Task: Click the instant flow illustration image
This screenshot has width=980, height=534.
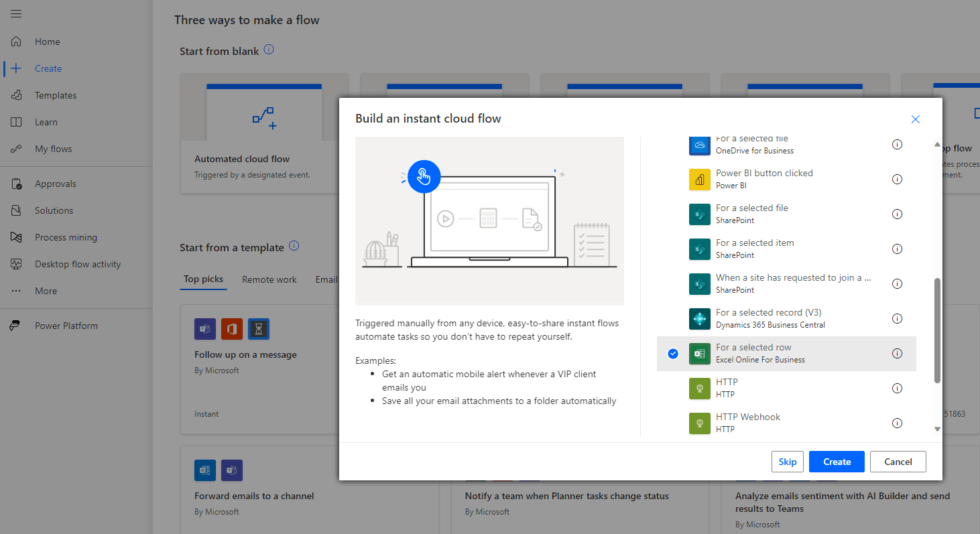Action: click(x=489, y=221)
